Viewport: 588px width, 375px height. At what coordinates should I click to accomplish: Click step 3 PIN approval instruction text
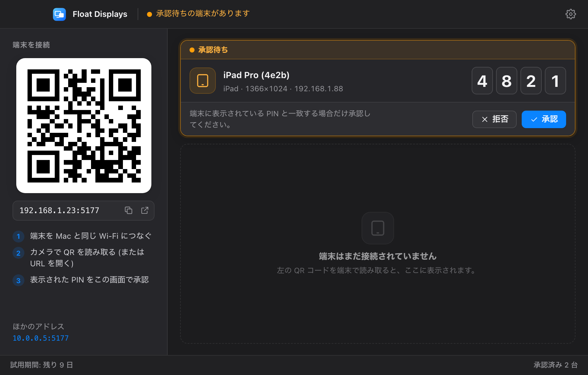pyautogui.click(x=89, y=280)
